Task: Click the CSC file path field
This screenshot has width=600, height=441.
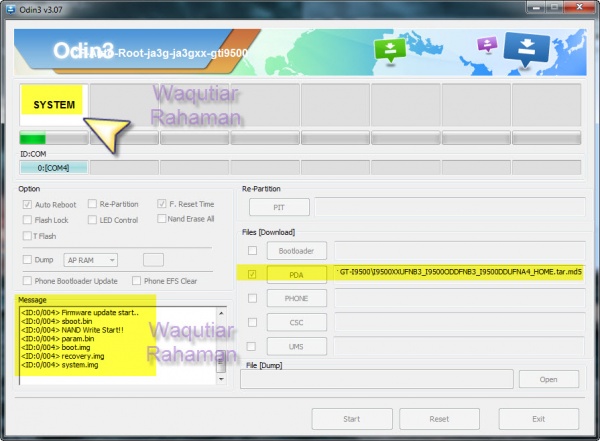Action: (x=460, y=322)
